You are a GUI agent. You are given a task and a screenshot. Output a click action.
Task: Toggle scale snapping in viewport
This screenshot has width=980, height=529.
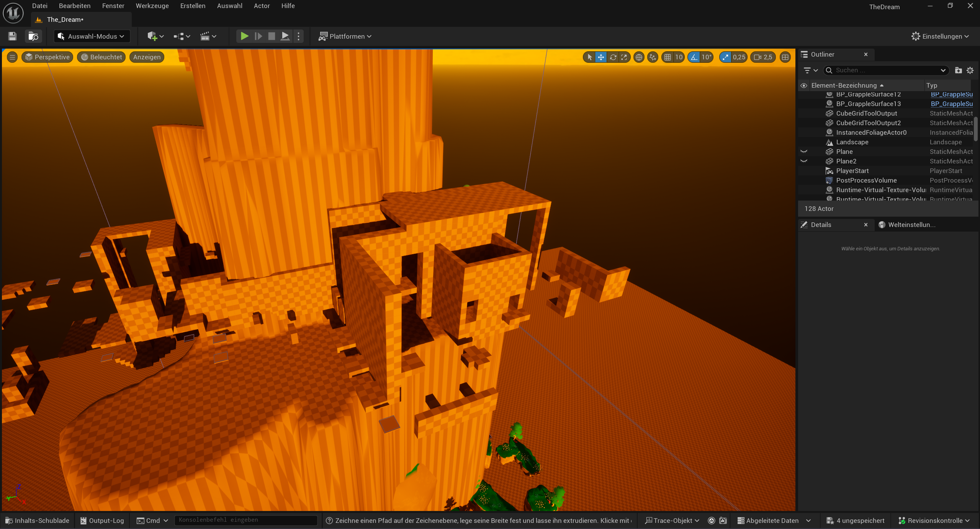pyautogui.click(x=725, y=57)
